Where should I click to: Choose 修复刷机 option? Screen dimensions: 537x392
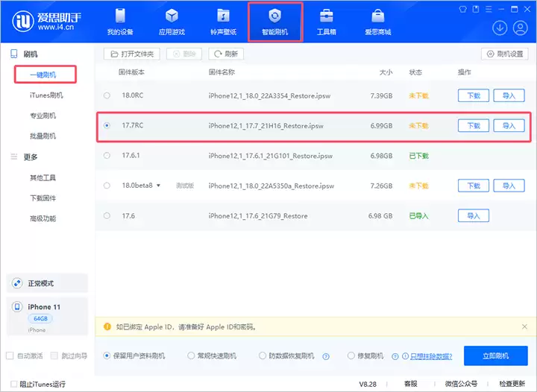pyautogui.click(x=351, y=355)
